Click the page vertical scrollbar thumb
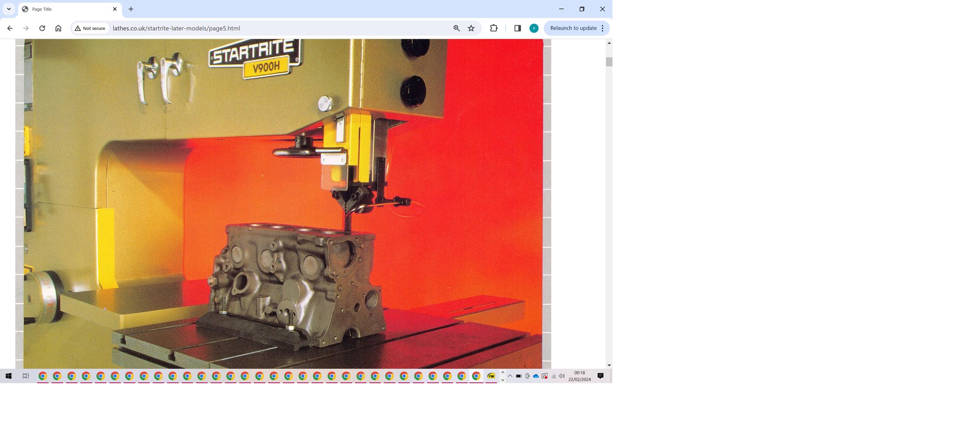The width and height of the screenshot is (980, 448). point(609,62)
